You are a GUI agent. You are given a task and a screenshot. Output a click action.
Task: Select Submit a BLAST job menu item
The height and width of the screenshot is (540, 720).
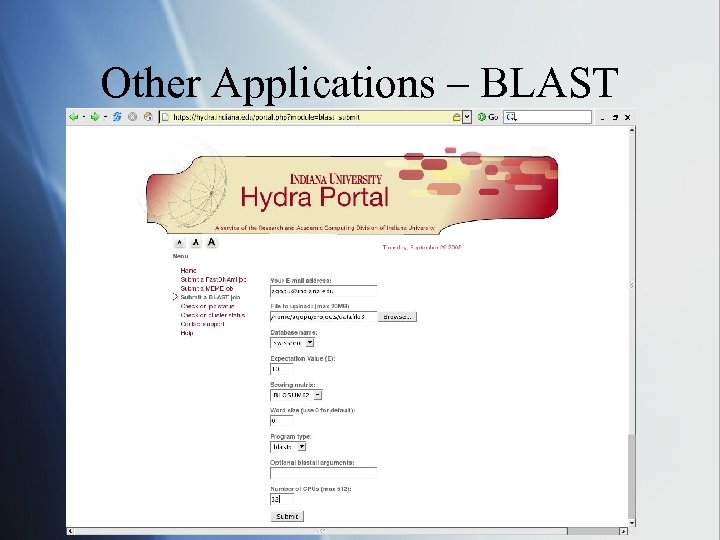coord(210,297)
